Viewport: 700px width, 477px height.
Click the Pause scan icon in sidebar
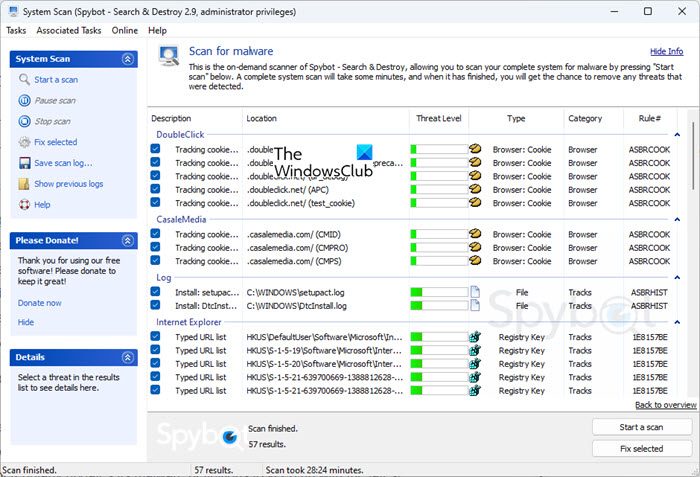point(24,101)
